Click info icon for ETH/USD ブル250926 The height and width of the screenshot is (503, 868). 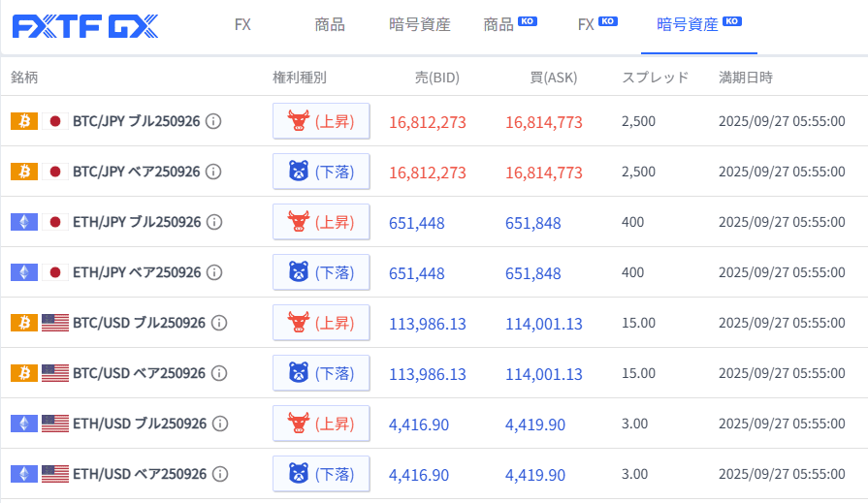click(x=221, y=424)
